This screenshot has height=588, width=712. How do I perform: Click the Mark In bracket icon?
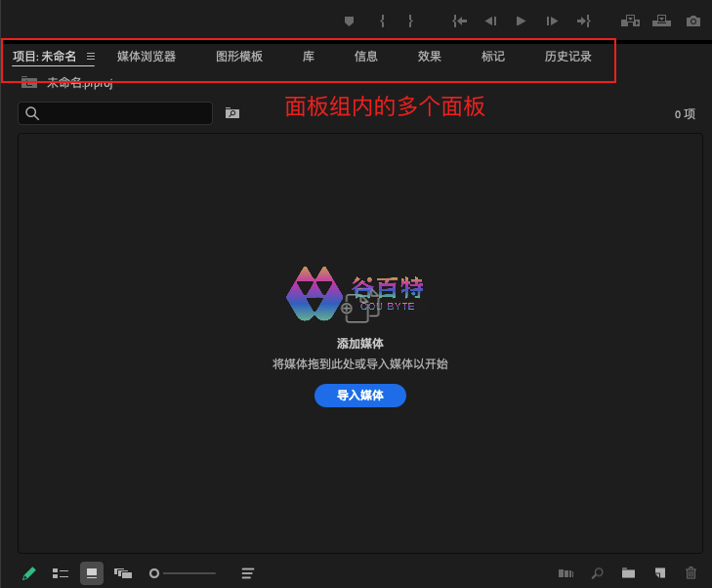(x=382, y=21)
